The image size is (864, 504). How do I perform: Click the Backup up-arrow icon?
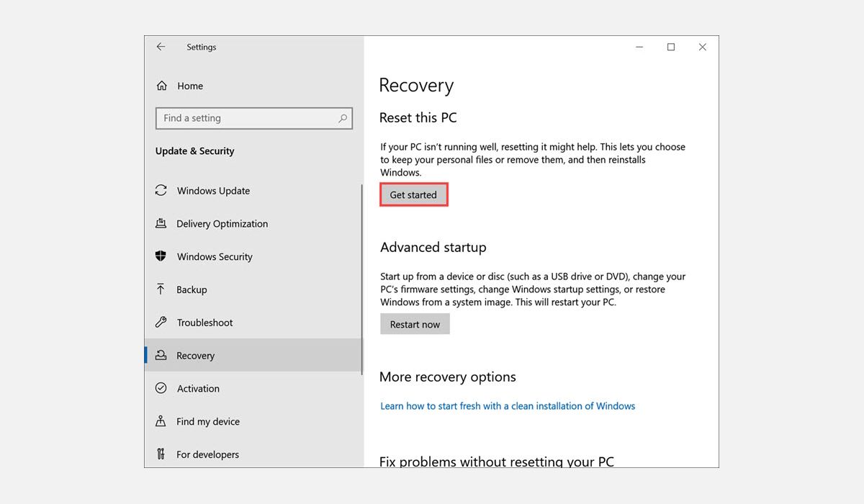click(161, 289)
